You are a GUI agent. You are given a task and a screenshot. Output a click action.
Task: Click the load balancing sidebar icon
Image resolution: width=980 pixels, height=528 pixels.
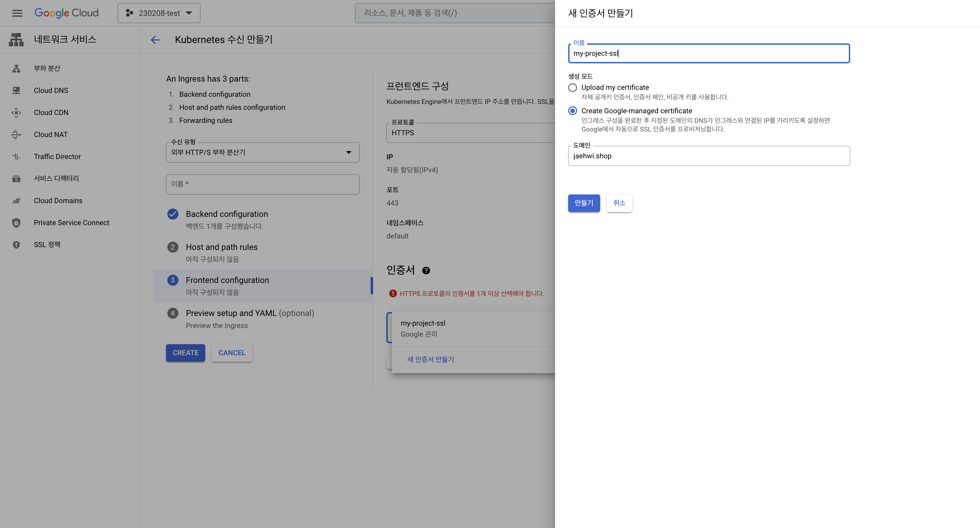tap(16, 68)
